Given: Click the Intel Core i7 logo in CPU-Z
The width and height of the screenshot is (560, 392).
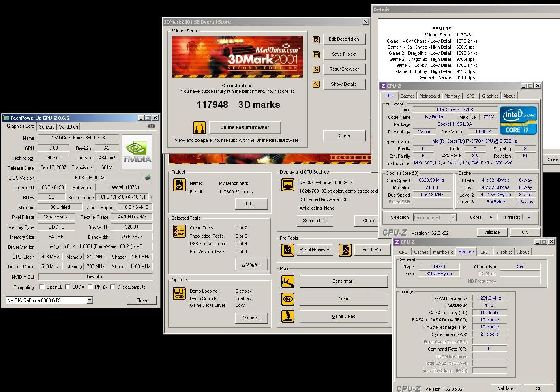Looking at the screenshot, I should (518, 120).
